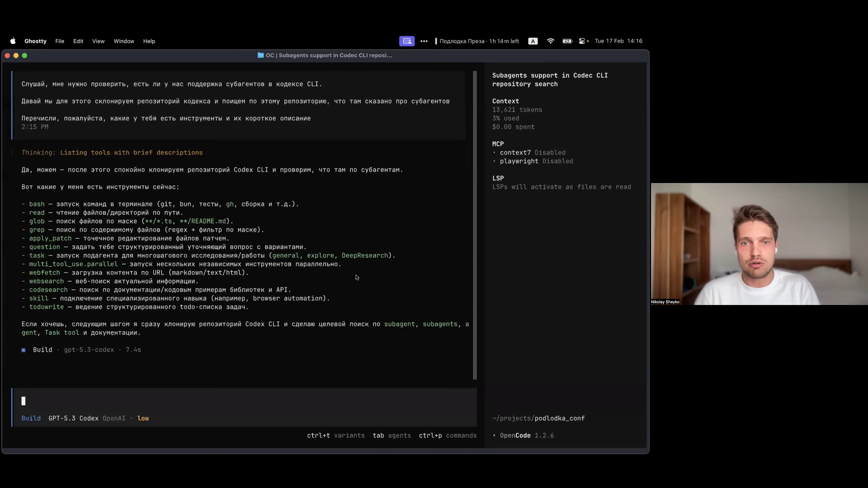The image size is (868, 488).
Task: Click the folder icon in the window title
Action: (260, 55)
